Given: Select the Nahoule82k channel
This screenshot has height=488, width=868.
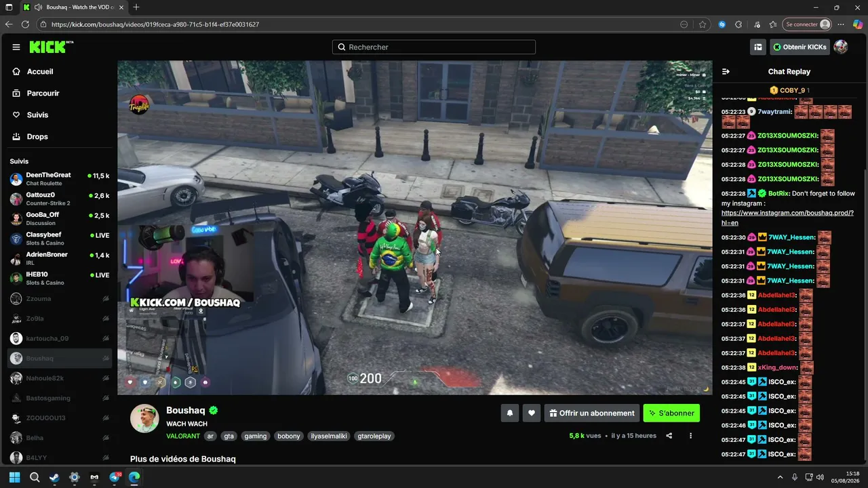Looking at the screenshot, I should pos(59,378).
